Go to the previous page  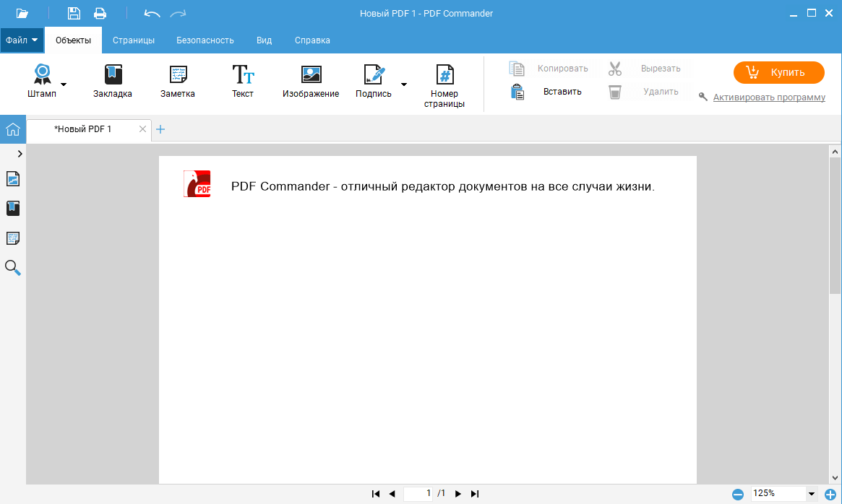tap(392, 494)
